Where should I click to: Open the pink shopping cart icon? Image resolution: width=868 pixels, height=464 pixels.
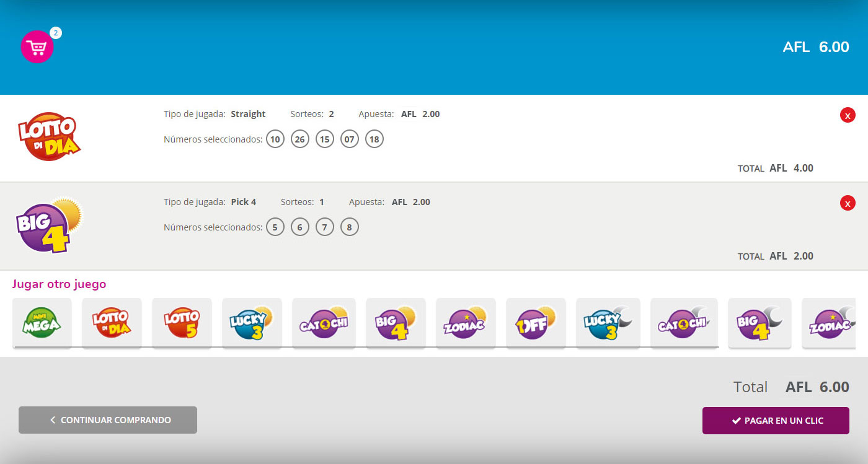tap(37, 47)
